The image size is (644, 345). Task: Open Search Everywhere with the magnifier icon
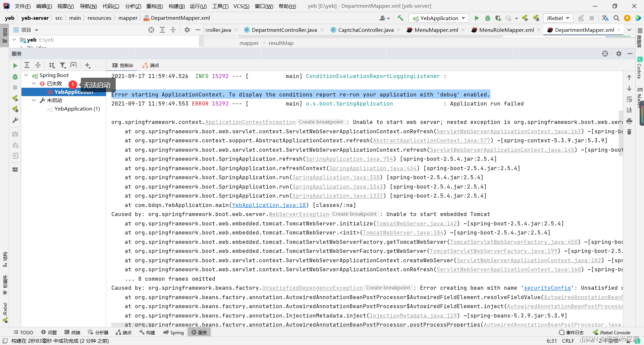(616, 18)
